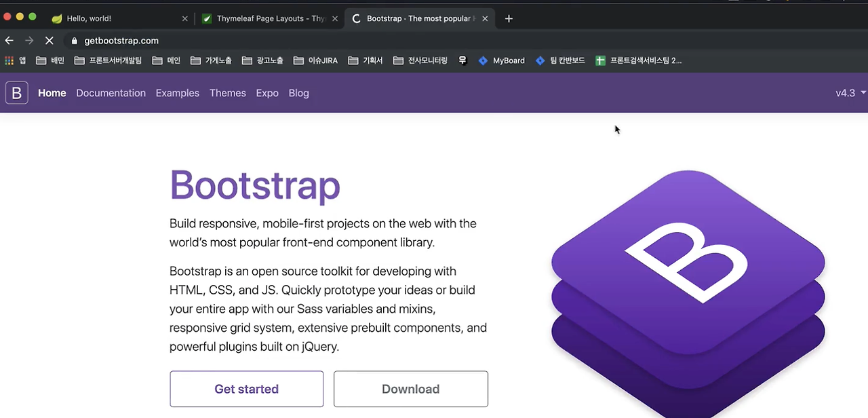Viewport: 868px width, 418px height.
Task: Open the 배민 bookmark folder
Action: (x=50, y=60)
